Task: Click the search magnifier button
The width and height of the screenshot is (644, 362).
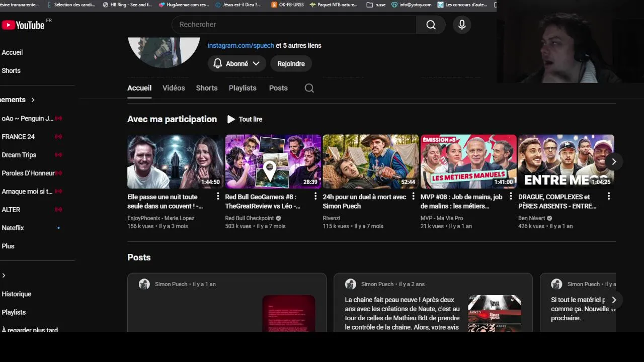Action: point(431,25)
